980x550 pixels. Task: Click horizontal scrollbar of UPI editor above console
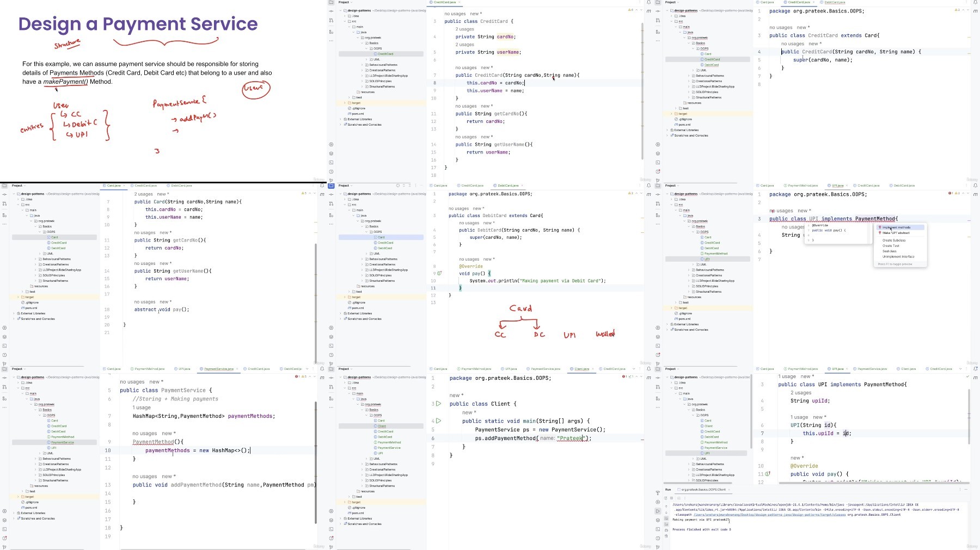pos(874,483)
